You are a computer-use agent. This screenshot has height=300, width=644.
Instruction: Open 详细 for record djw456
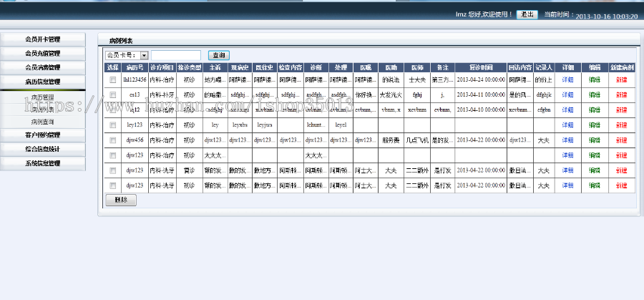point(567,140)
